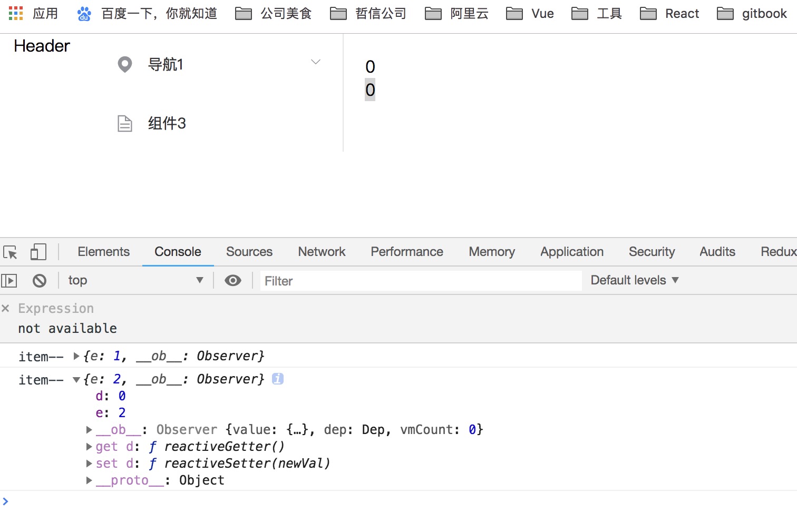The image size is (797, 532).
Task: Remove the not available live expression
Action: [5, 308]
